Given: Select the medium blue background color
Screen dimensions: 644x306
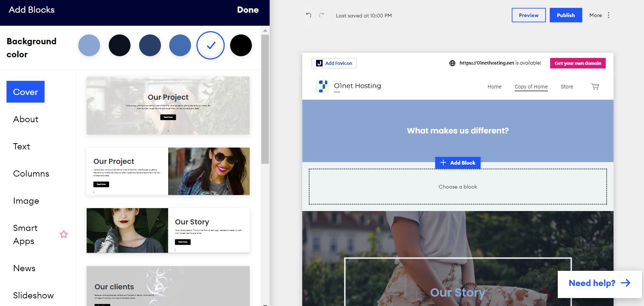Looking at the screenshot, I should click(x=180, y=45).
